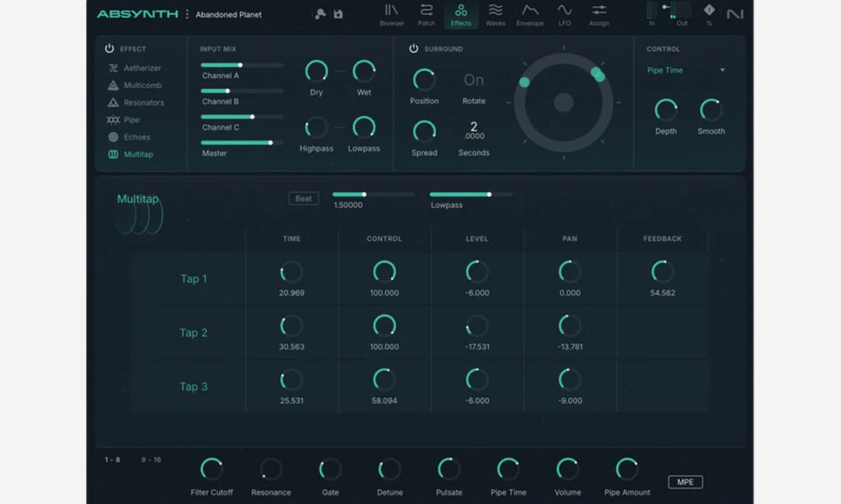The width and height of the screenshot is (841, 504).
Task: Click the mutate icon beside preset name
Action: point(320,14)
